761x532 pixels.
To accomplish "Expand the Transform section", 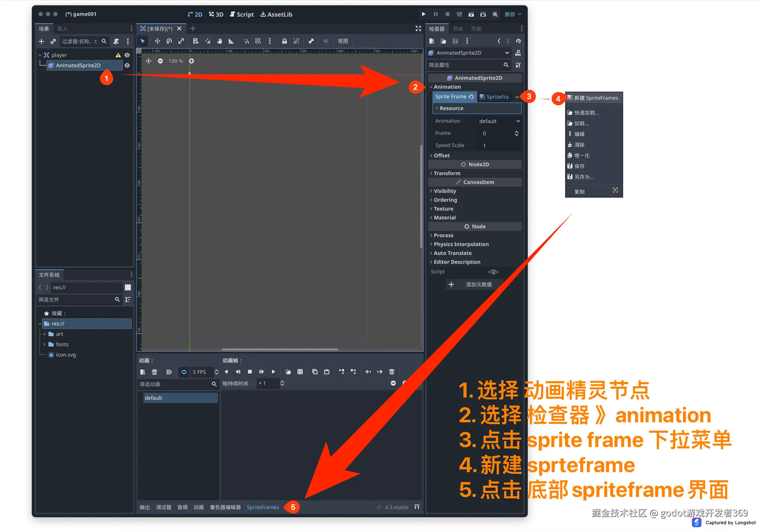I will tap(447, 173).
